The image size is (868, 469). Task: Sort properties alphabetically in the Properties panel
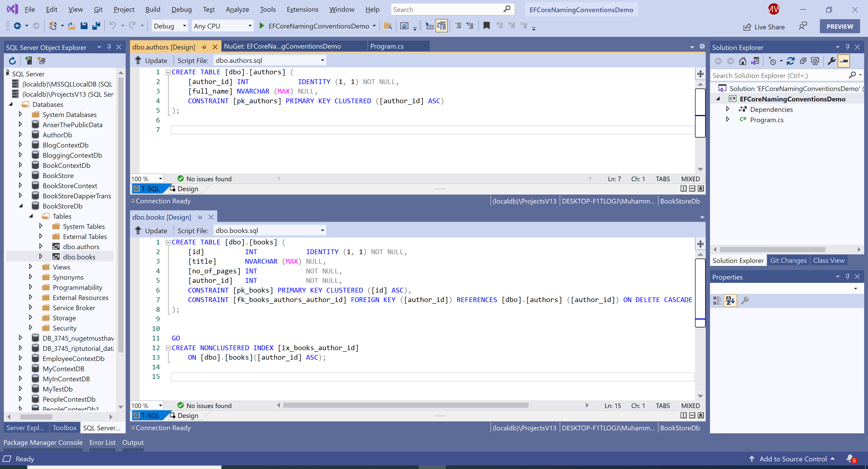tap(730, 300)
